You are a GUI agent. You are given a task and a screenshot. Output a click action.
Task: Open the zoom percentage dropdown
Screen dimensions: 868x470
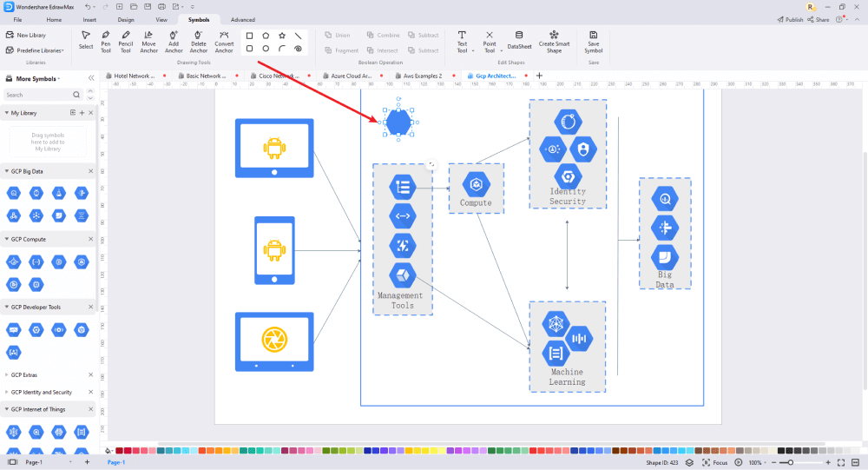[757, 462]
